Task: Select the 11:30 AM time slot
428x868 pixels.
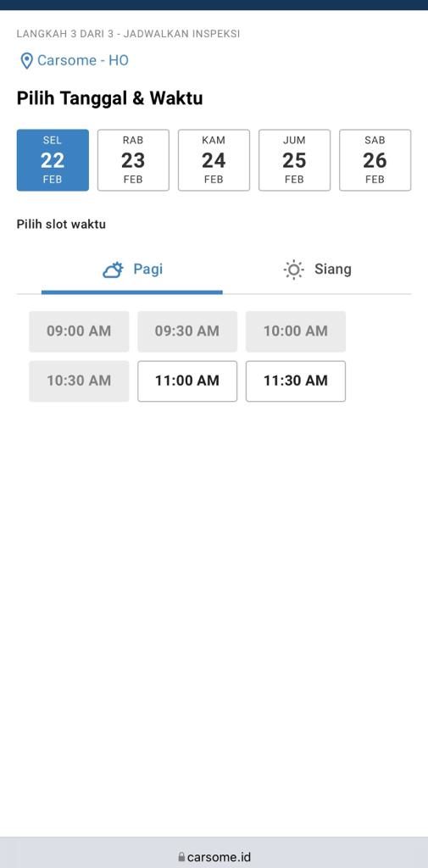Action: [x=296, y=381]
